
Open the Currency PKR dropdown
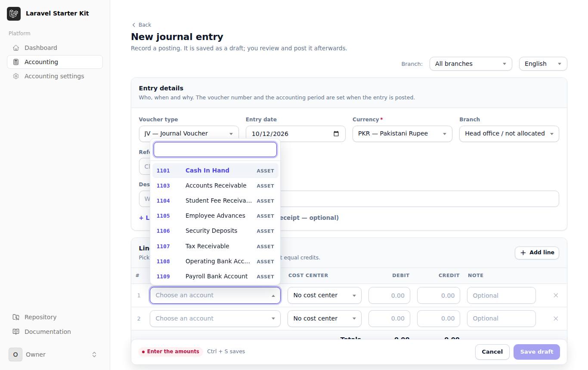click(402, 133)
